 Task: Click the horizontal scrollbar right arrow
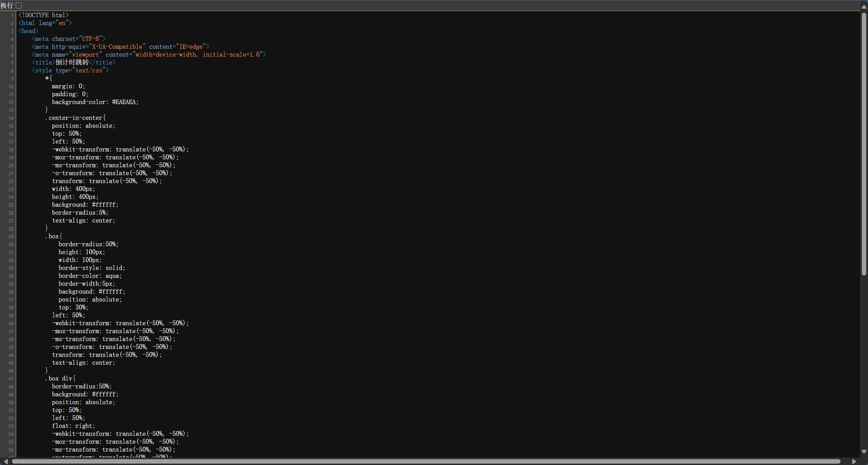tap(854, 462)
